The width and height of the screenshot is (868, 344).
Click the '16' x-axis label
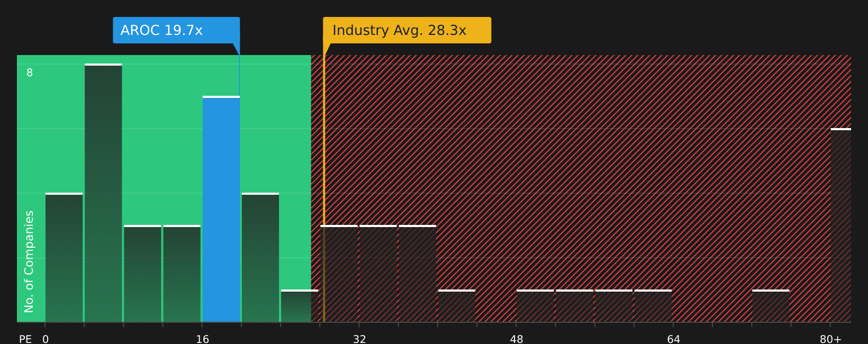tap(203, 339)
